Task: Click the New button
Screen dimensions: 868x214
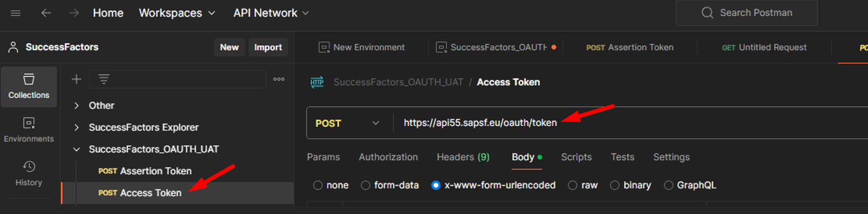Action: 229,47
